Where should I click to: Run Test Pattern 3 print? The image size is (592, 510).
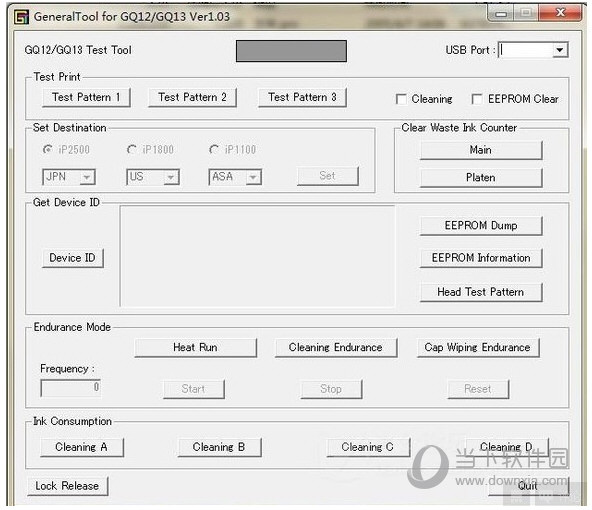pyautogui.click(x=302, y=97)
